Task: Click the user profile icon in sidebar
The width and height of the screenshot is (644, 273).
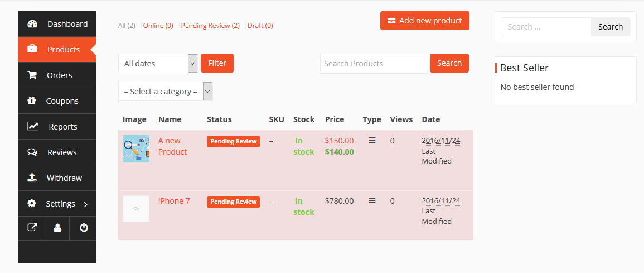Action: [x=57, y=227]
